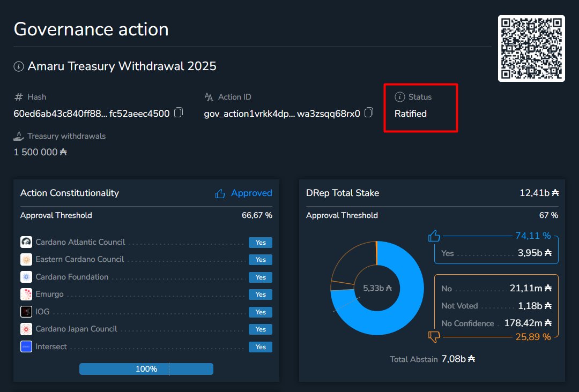This screenshot has width=579, height=392.
Task: Click the info icon beside Amaru Treasury Withdrawal
Action: (x=18, y=66)
